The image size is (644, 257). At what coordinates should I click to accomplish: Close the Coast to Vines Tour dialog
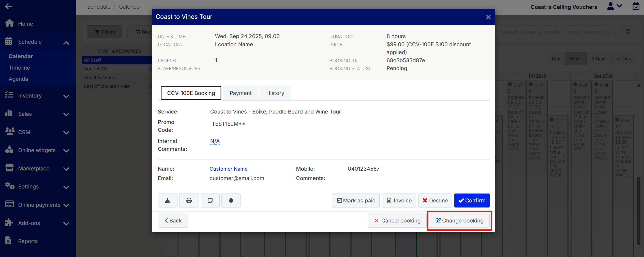click(488, 17)
